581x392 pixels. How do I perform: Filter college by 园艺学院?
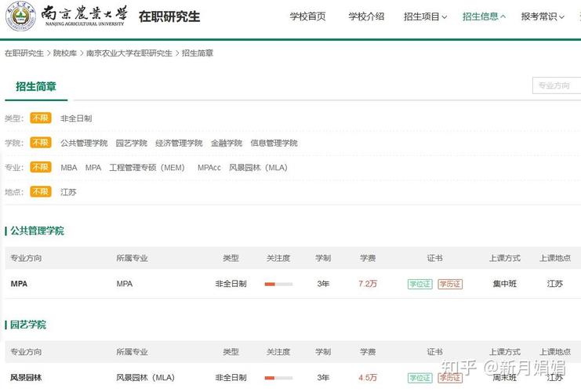point(132,143)
